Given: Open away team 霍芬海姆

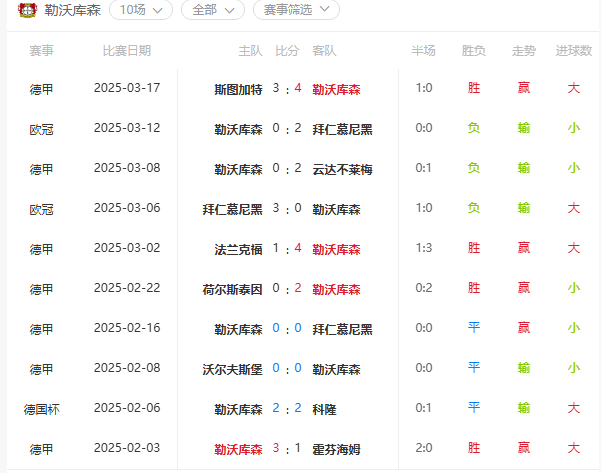Looking at the screenshot, I should point(336,450).
